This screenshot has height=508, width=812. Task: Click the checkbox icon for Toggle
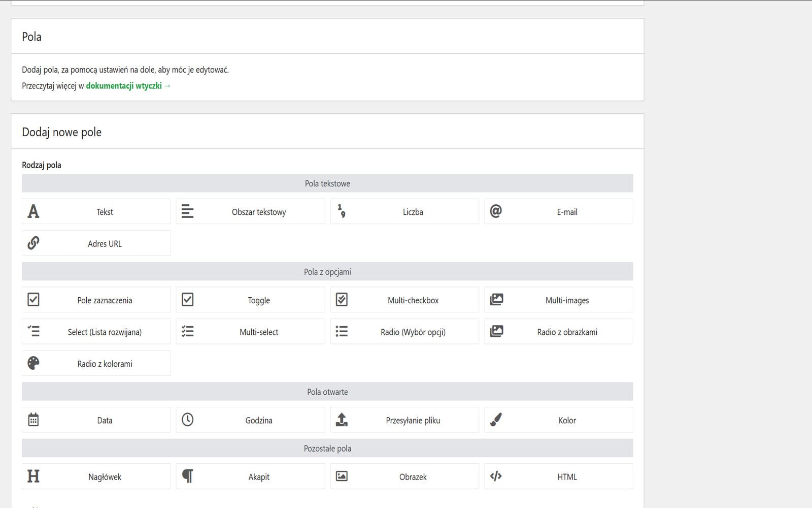(x=188, y=300)
